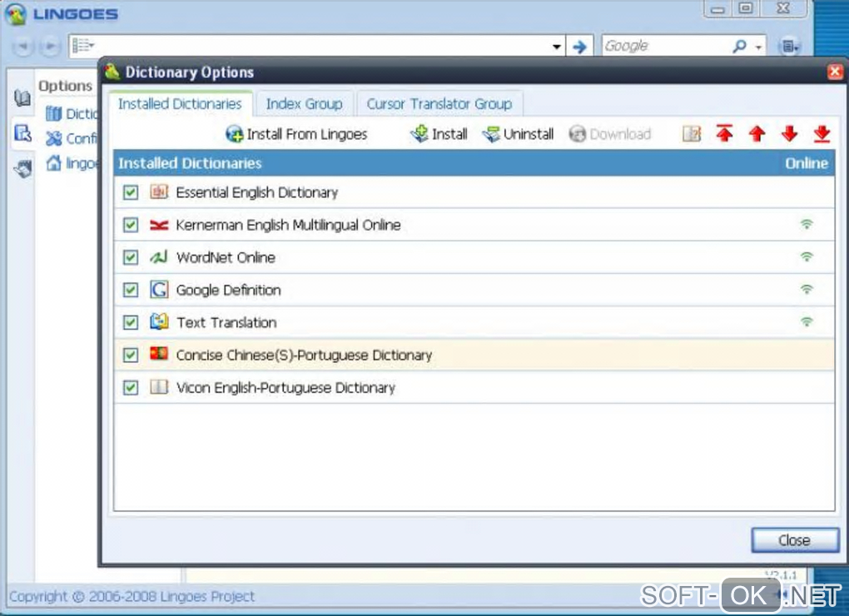Move dictionary to bottom arrow
This screenshot has width=849, height=616.
click(822, 133)
